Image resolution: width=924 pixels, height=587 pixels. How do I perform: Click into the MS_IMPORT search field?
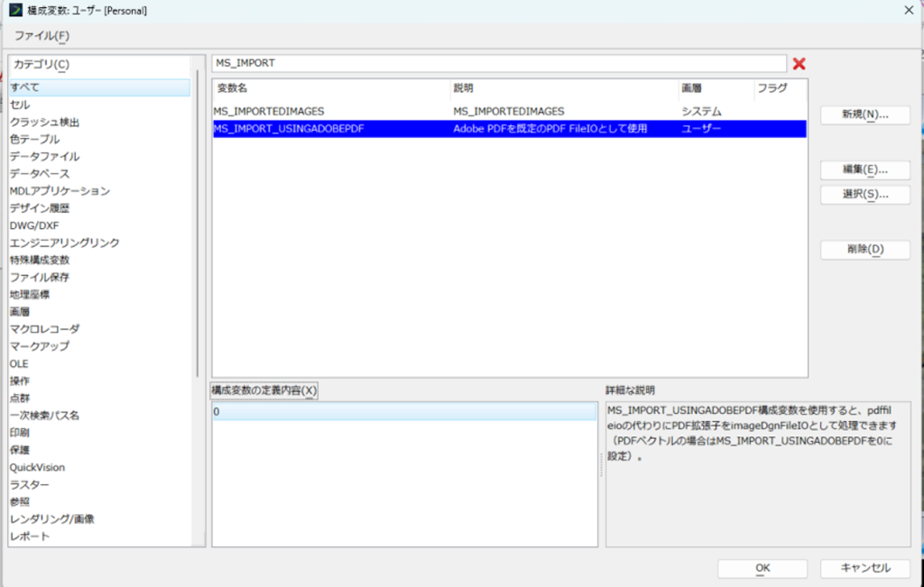click(498, 63)
